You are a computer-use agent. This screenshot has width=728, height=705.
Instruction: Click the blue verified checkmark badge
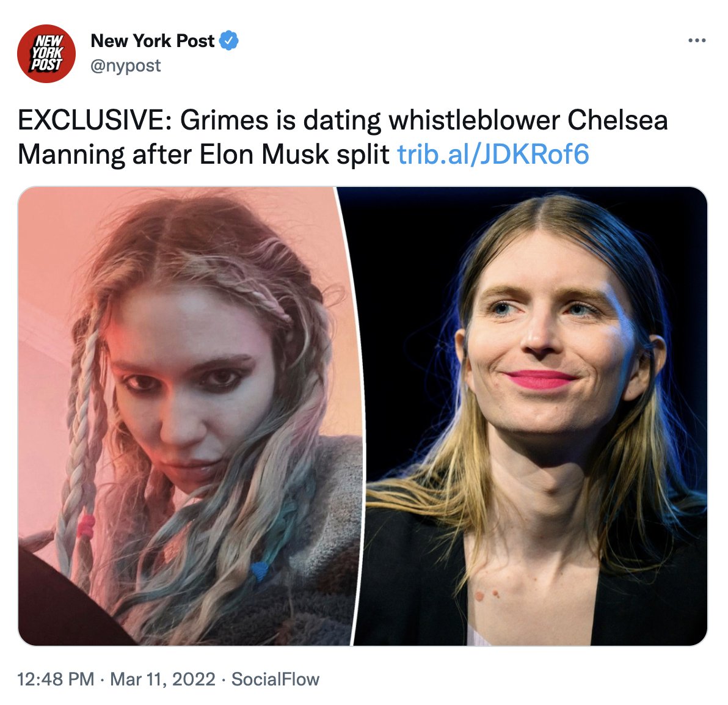[x=228, y=41]
